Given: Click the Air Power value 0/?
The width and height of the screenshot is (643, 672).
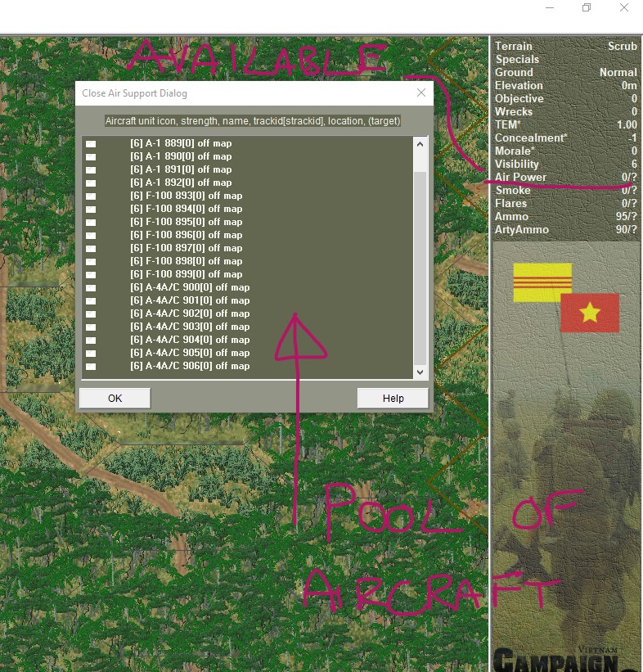Looking at the screenshot, I should [629, 177].
